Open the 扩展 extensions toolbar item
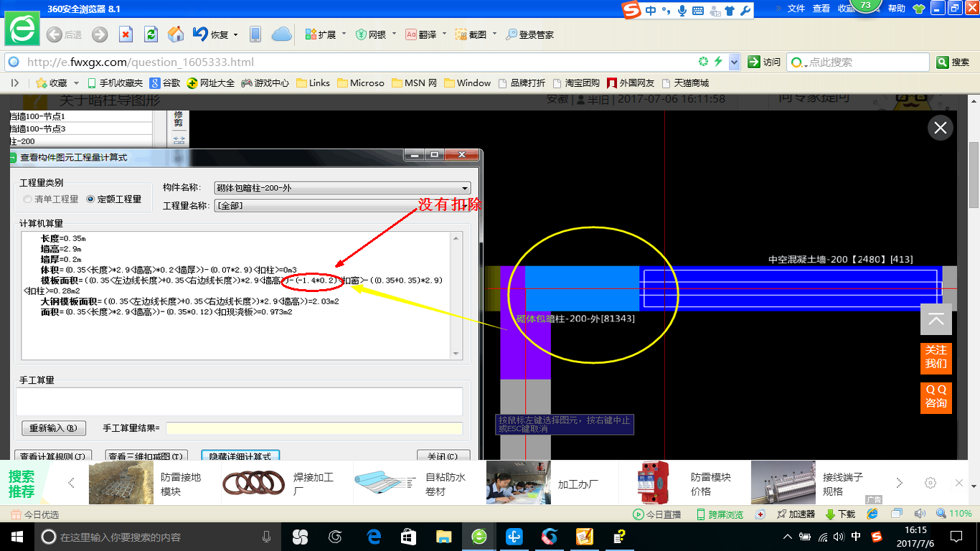This screenshot has height=551, width=980. pyautogui.click(x=320, y=34)
